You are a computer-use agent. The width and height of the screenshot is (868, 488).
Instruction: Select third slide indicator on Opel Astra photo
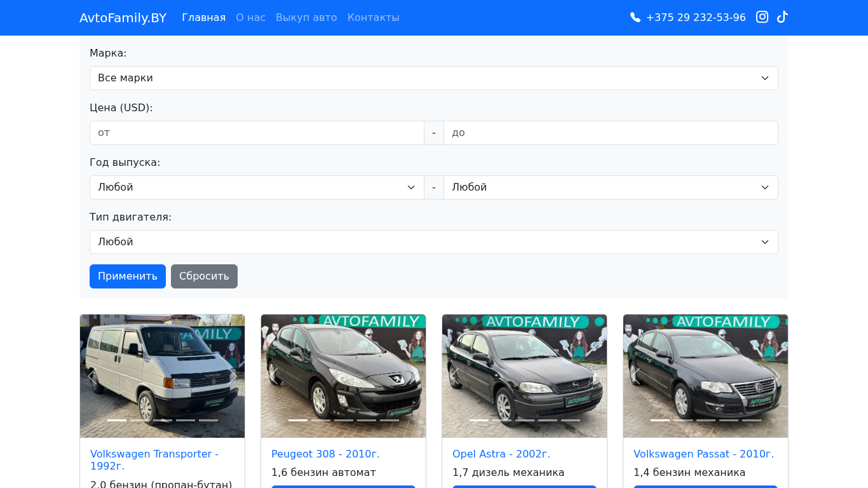(x=525, y=420)
